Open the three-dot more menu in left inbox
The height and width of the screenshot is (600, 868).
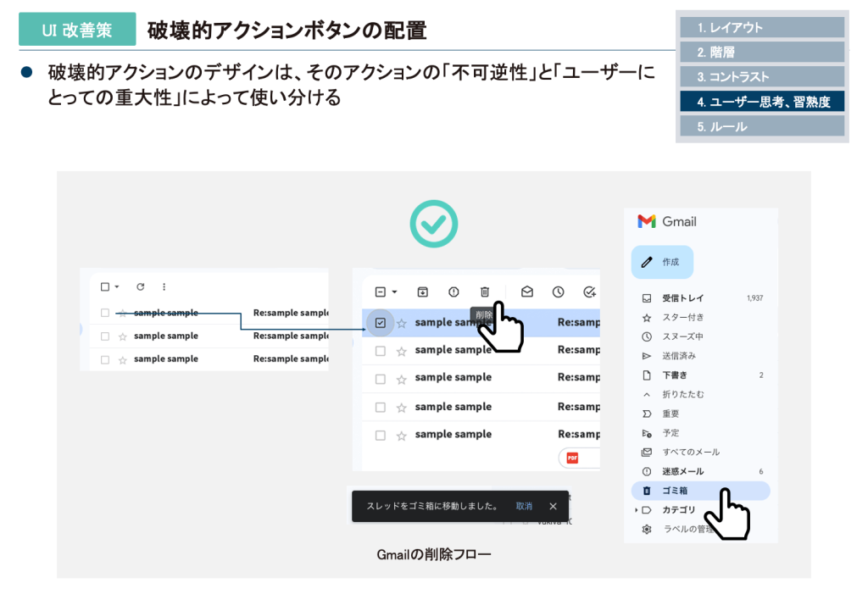click(x=164, y=286)
